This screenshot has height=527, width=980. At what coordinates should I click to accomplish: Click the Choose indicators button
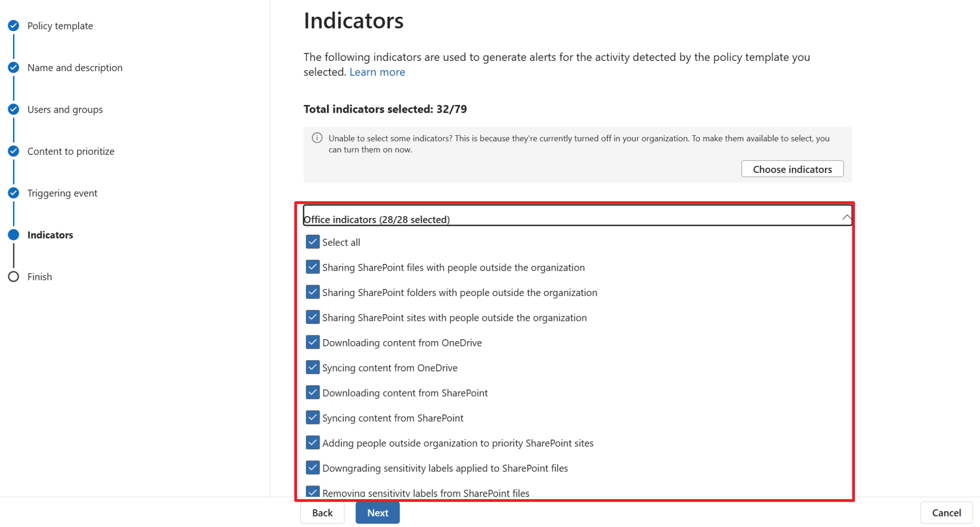click(792, 169)
